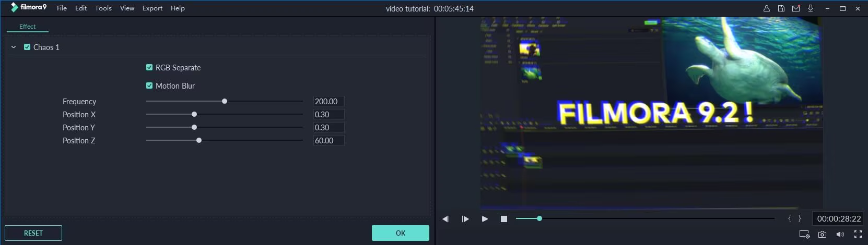Open the account profile icon
The width and height of the screenshot is (868, 245).
pos(766,8)
